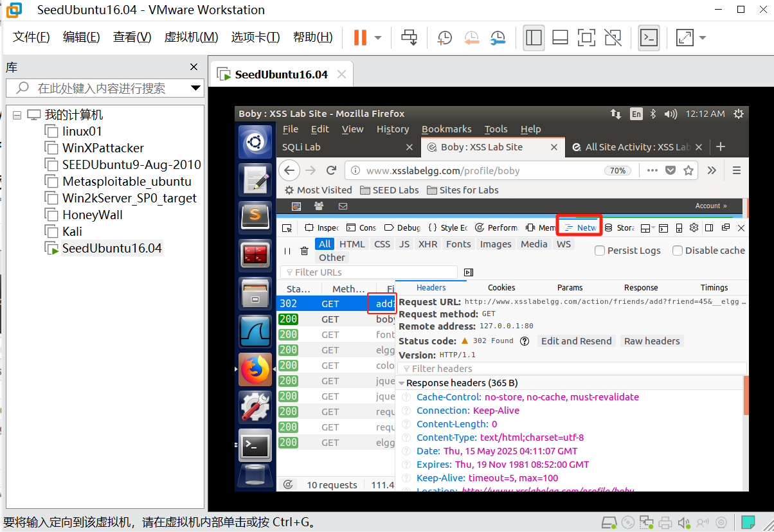Open the devtools settings gear
774x532 pixels.
coord(694,227)
